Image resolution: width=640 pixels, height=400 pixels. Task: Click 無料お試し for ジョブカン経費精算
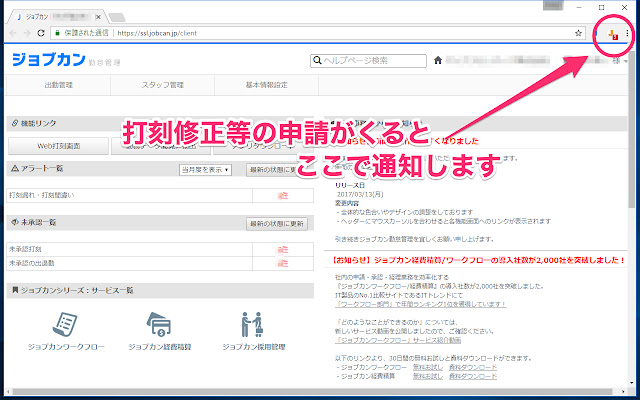tap(427, 376)
